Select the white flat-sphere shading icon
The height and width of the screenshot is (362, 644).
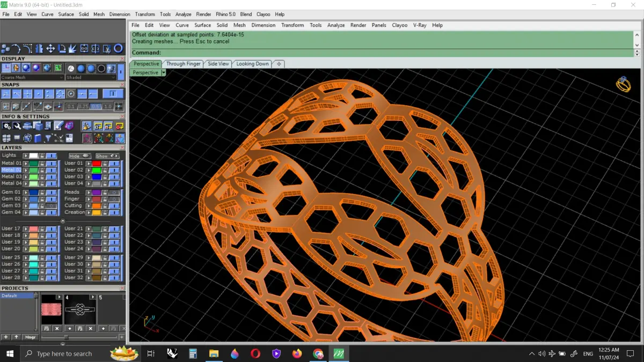(71, 69)
